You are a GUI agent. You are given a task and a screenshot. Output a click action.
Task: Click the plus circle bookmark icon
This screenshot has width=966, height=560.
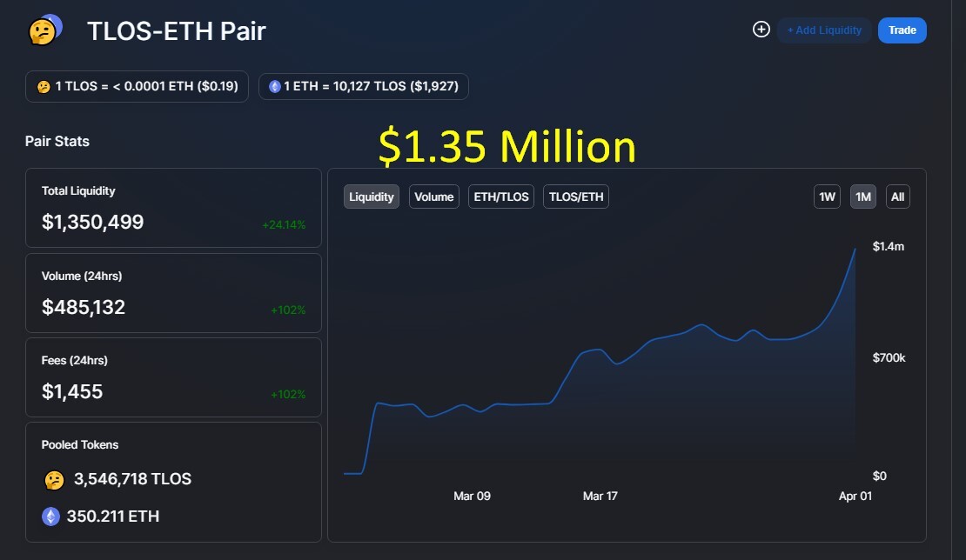pyautogui.click(x=761, y=29)
